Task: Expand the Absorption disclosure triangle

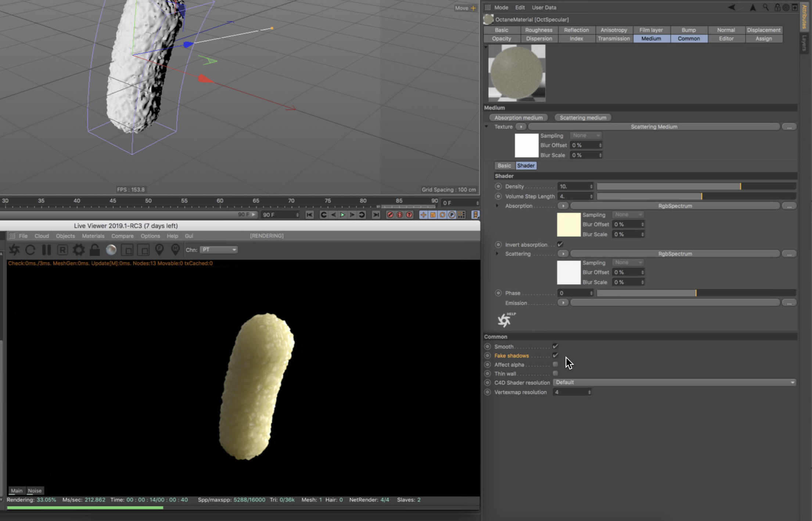Action: (497, 206)
